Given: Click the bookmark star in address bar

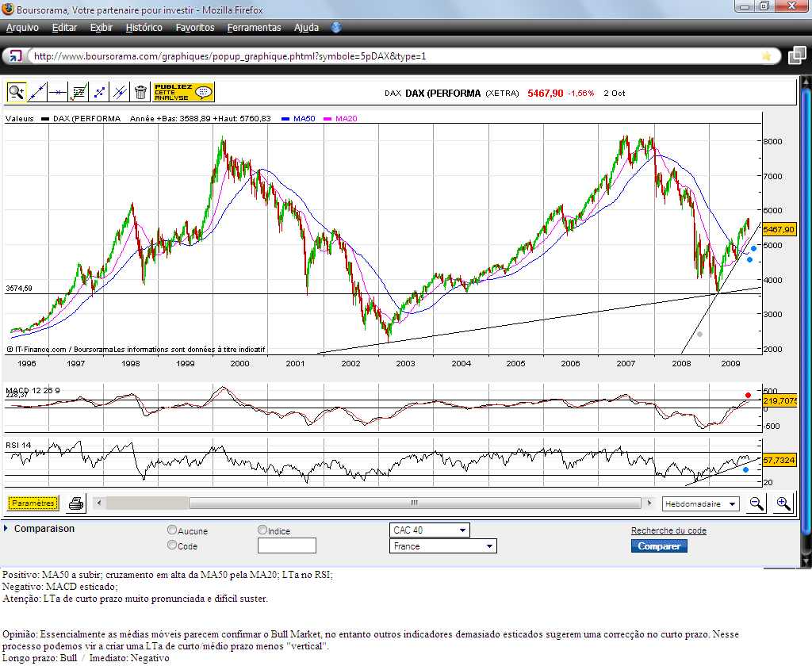Looking at the screenshot, I should pos(767,56).
